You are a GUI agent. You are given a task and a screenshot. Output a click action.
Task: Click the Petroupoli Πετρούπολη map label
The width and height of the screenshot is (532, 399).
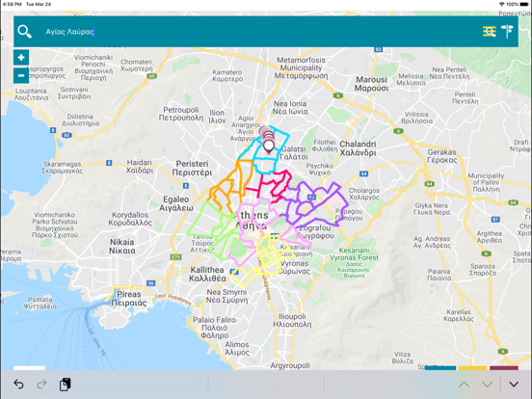[181, 114]
